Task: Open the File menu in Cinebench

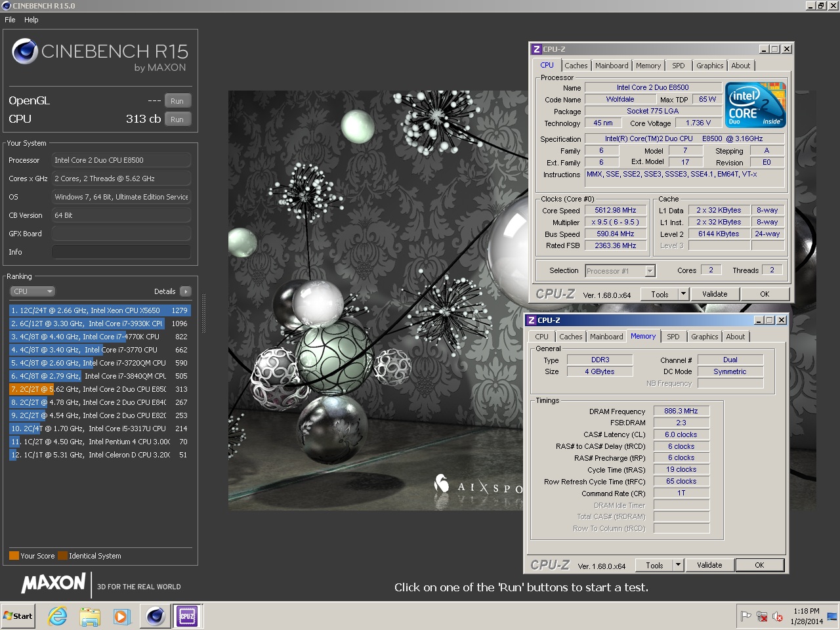Action: click(x=10, y=20)
